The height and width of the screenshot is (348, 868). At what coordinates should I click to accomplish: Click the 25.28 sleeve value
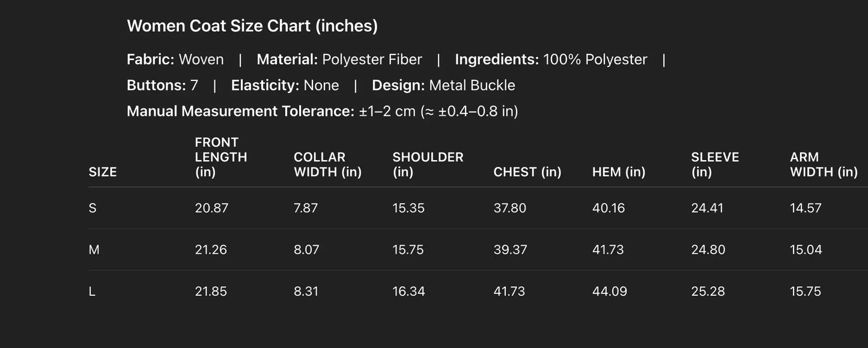[x=708, y=292]
